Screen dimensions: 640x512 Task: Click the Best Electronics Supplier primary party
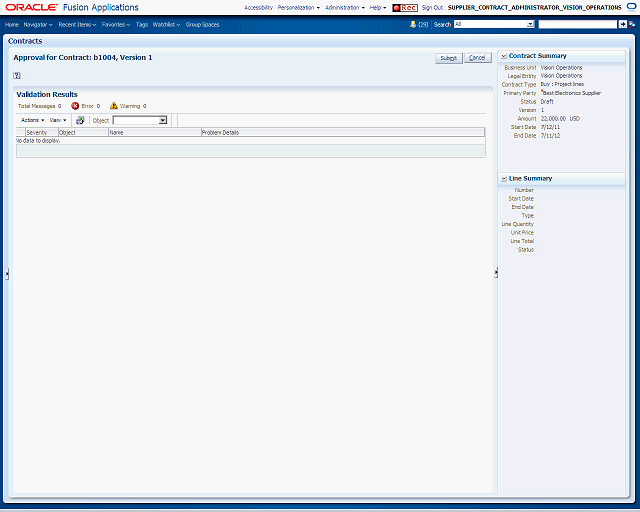point(571,93)
